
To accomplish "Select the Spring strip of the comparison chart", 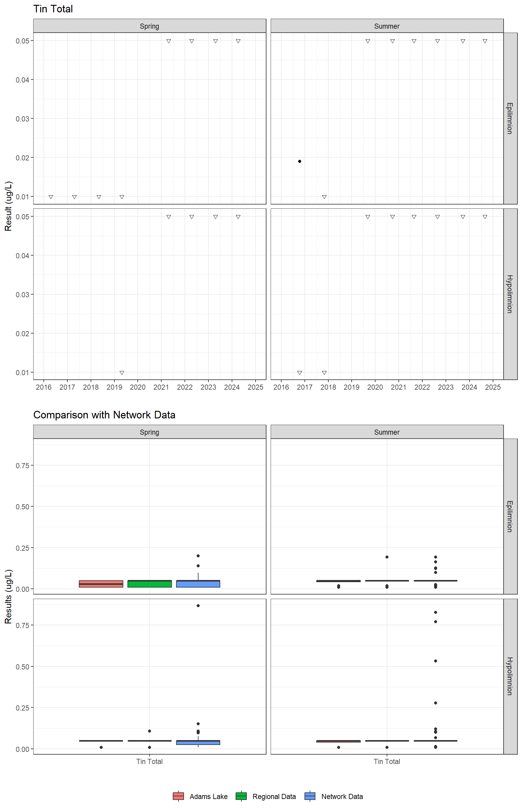I will click(150, 432).
